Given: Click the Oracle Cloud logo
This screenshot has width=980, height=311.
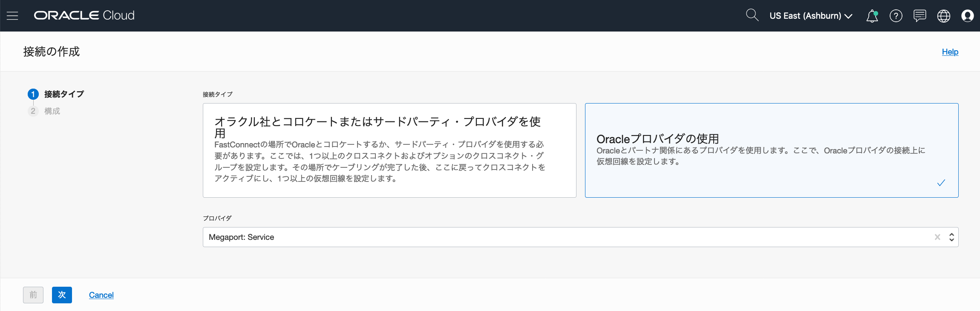Looking at the screenshot, I should (x=84, y=15).
